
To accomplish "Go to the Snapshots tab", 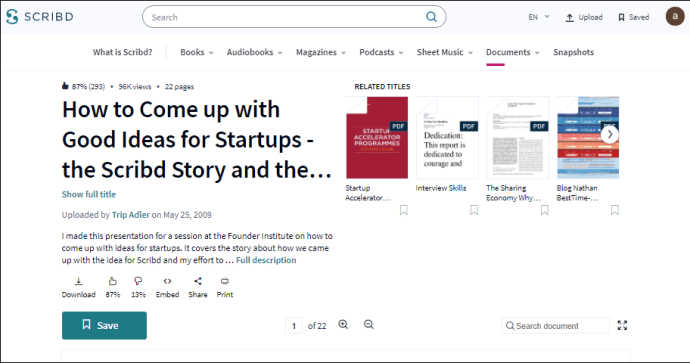I will (573, 52).
